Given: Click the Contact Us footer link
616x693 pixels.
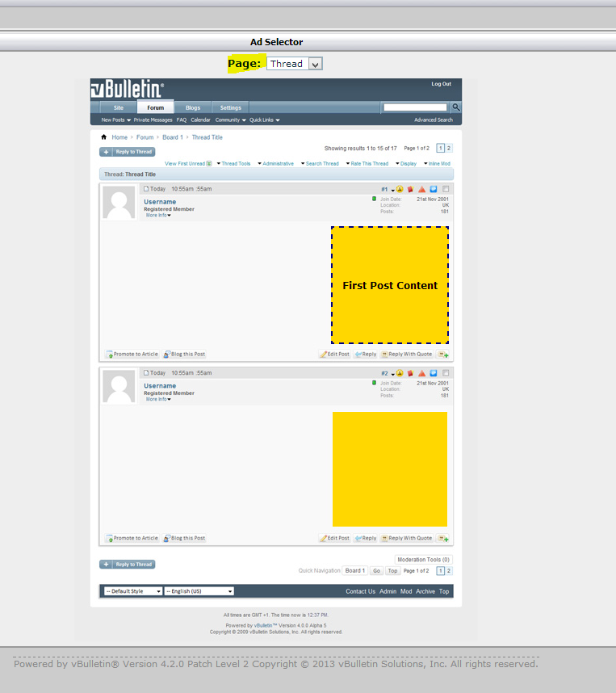Looking at the screenshot, I should 361,591.
